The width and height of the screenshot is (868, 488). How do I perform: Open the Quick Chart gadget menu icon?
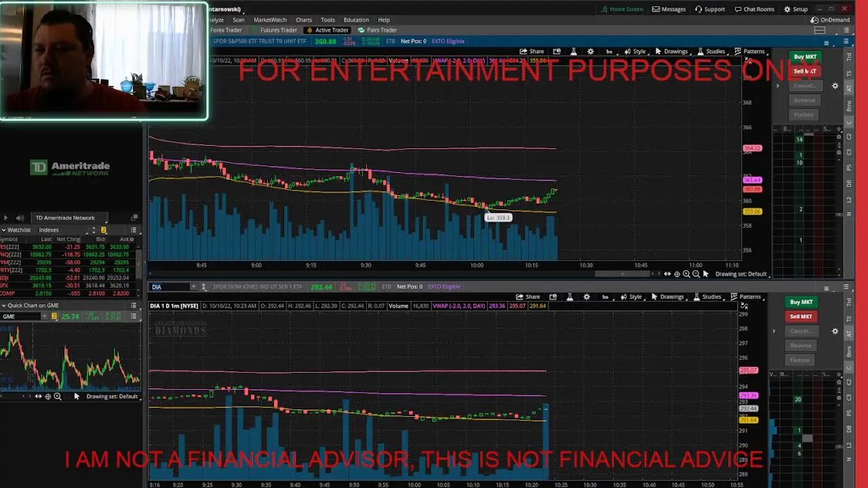point(134,306)
